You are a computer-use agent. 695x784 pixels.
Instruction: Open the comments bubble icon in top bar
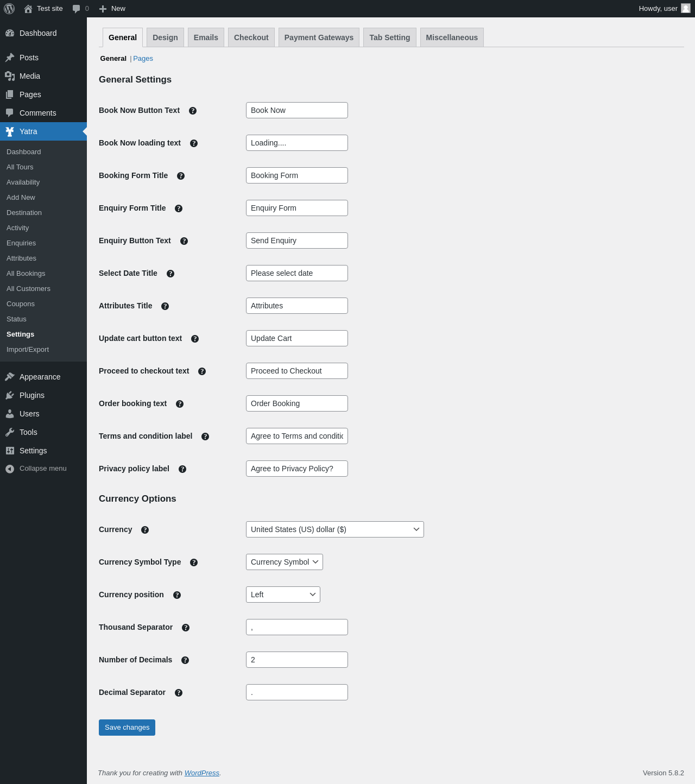(x=77, y=9)
